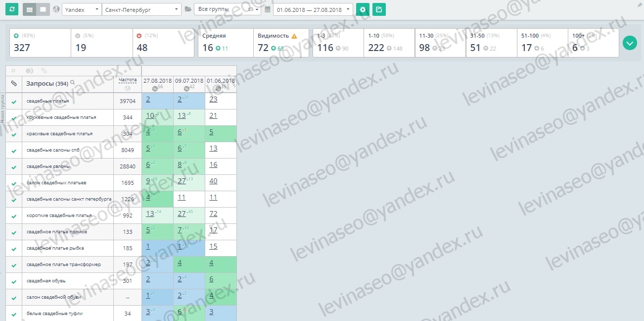The image size is (644, 321).
Task: Open position 2 for свадебные платья on 27.08.2018
Action: click(x=148, y=99)
